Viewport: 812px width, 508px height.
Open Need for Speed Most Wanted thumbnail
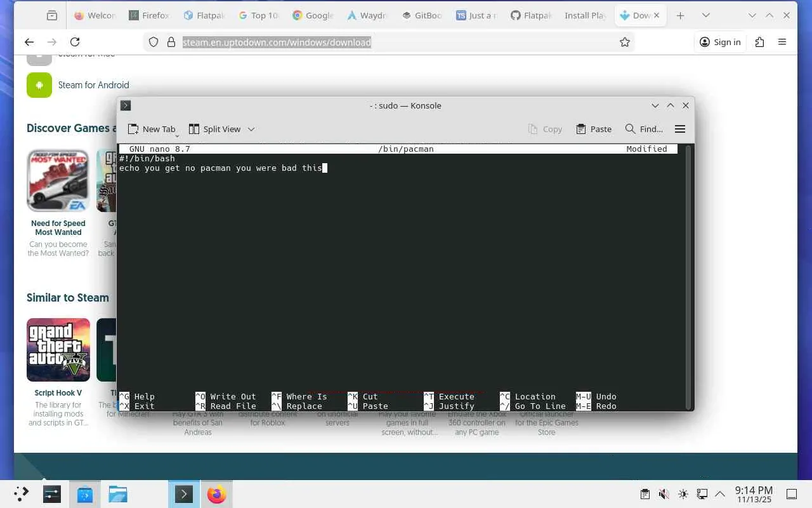coord(58,180)
